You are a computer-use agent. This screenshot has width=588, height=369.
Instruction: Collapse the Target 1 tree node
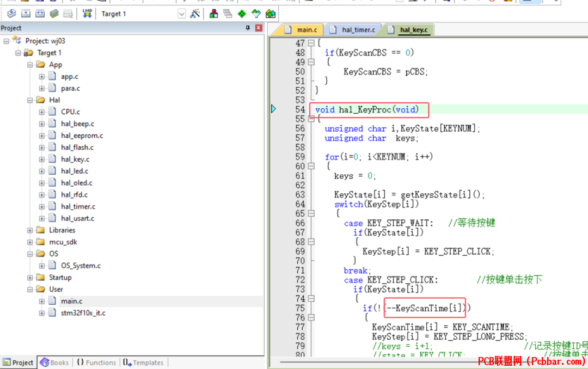[18, 53]
